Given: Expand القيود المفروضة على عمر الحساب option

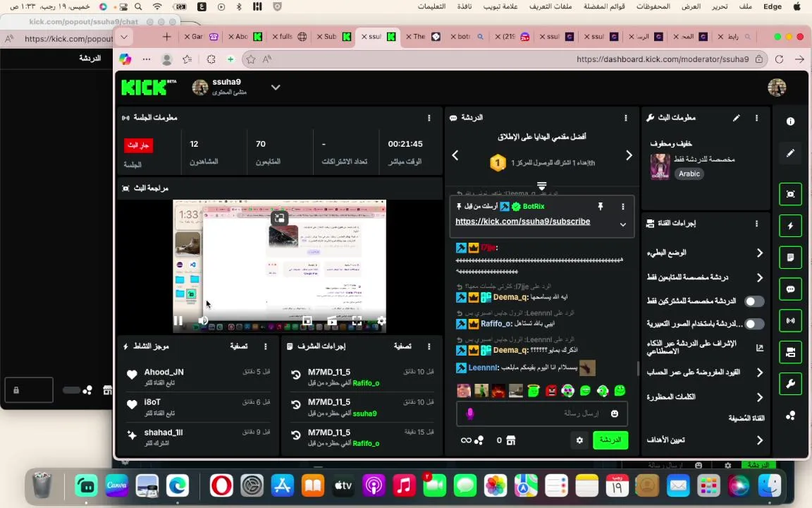Looking at the screenshot, I should [x=760, y=373].
